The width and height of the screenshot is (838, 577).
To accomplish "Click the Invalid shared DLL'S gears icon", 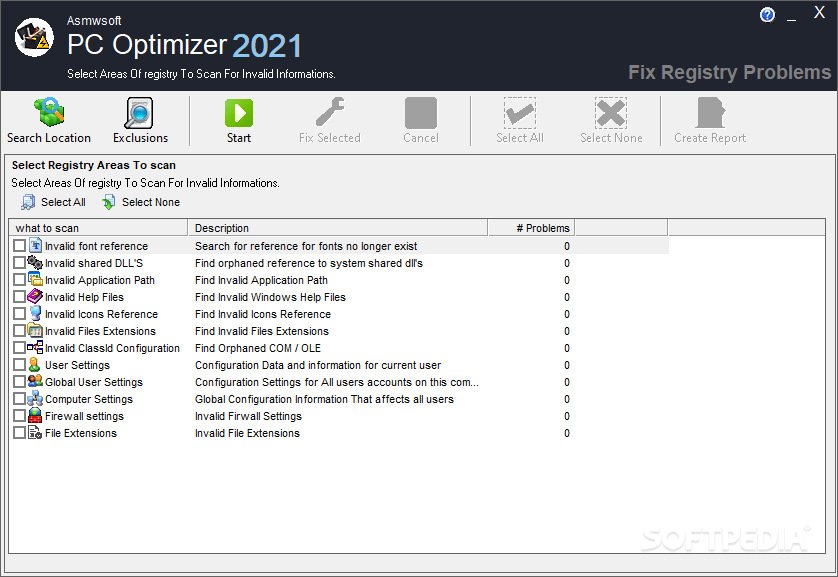I will point(35,262).
